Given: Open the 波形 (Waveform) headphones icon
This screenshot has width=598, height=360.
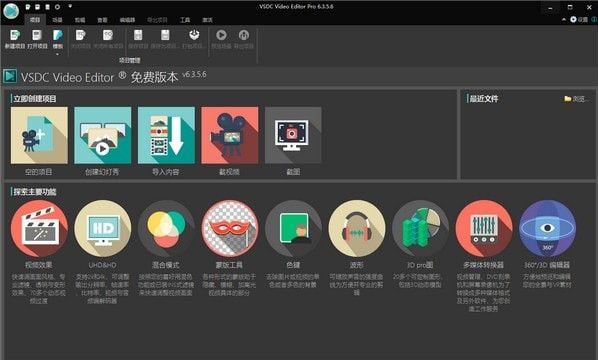Looking at the screenshot, I should pyautogui.click(x=357, y=228).
